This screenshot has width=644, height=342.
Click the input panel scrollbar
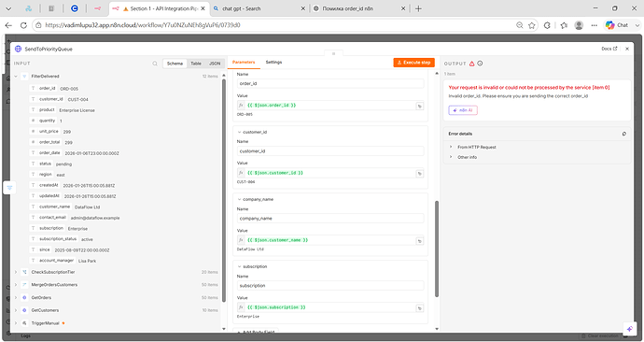pos(224,191)
